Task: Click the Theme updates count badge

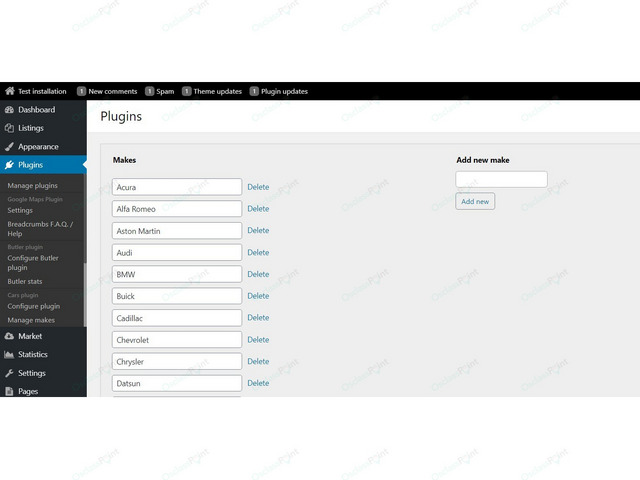Action: [x=187, y=91]
